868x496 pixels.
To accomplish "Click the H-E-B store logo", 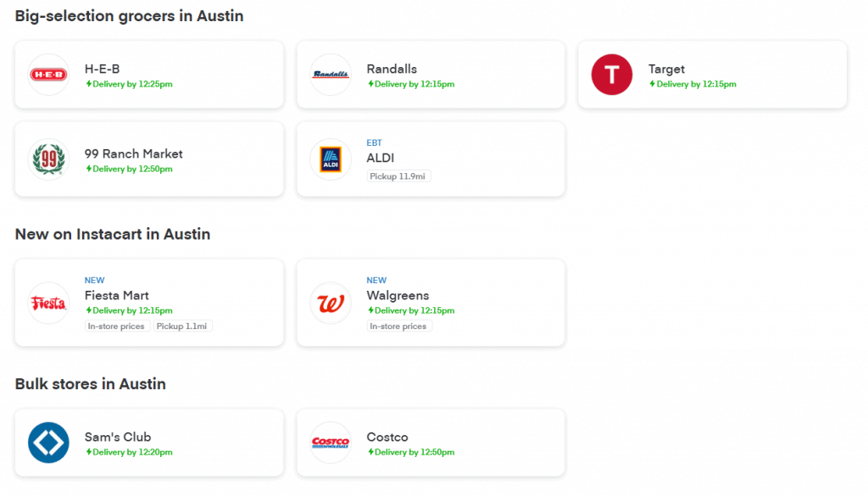I will point(48,74).
